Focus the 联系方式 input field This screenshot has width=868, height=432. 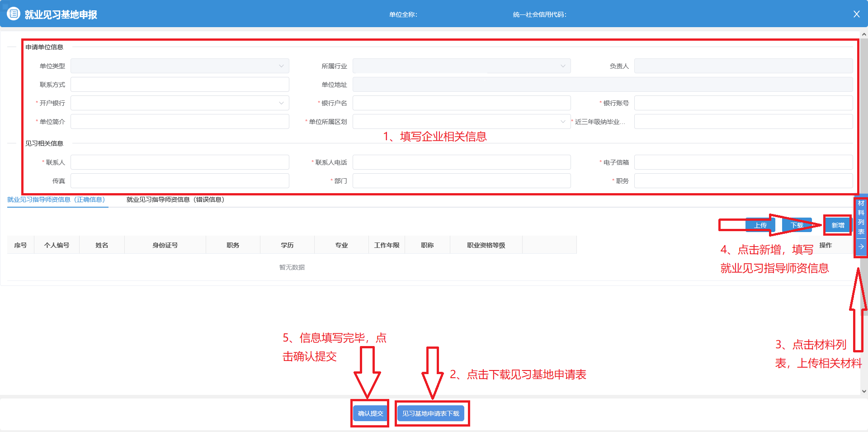pyautogui.click(x=179, y=85)
